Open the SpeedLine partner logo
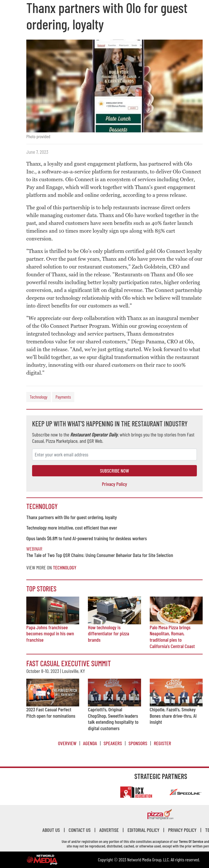This screenshot has width=209, height=868. [x=185, y=793]
